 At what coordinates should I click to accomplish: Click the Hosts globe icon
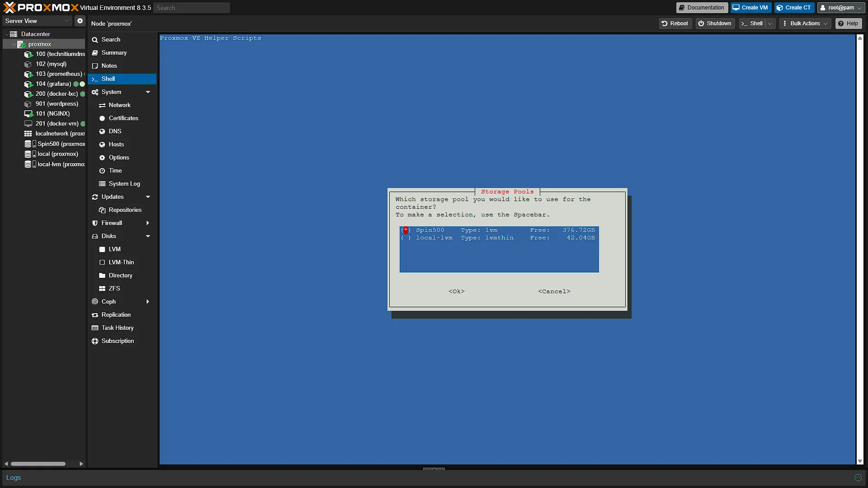pos(102,145)
